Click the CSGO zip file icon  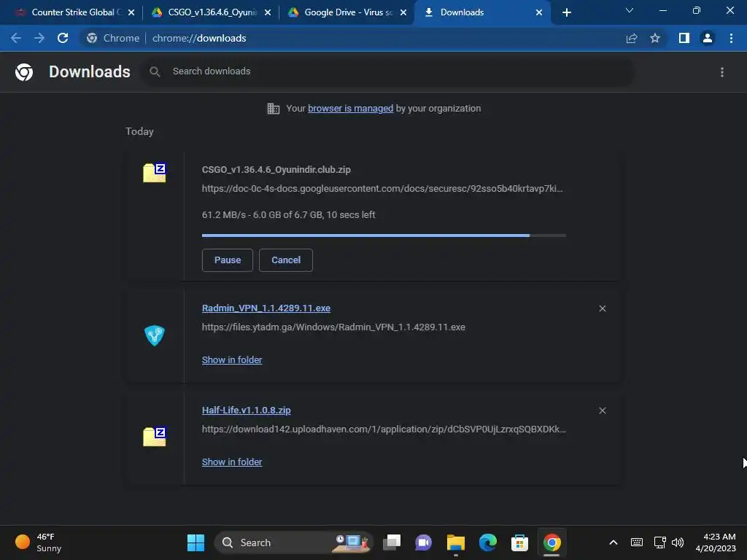155,173
